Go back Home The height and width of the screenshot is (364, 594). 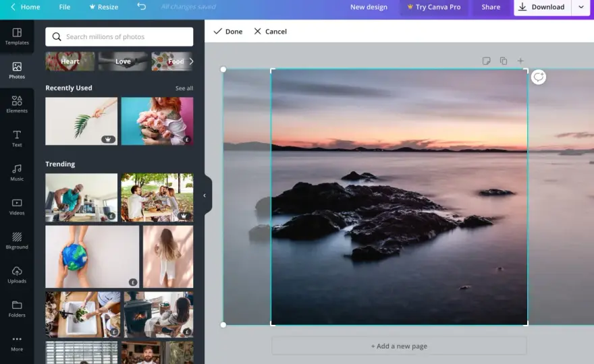[25, 7]
